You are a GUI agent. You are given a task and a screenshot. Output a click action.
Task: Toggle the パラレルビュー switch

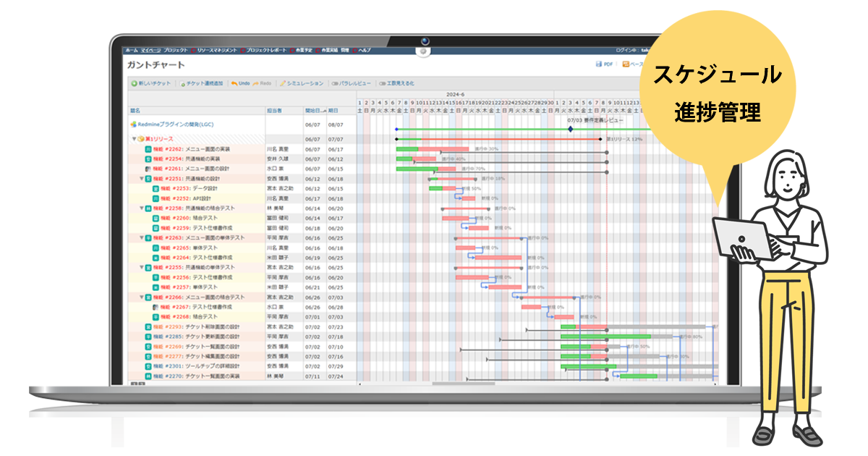(336, 83)
